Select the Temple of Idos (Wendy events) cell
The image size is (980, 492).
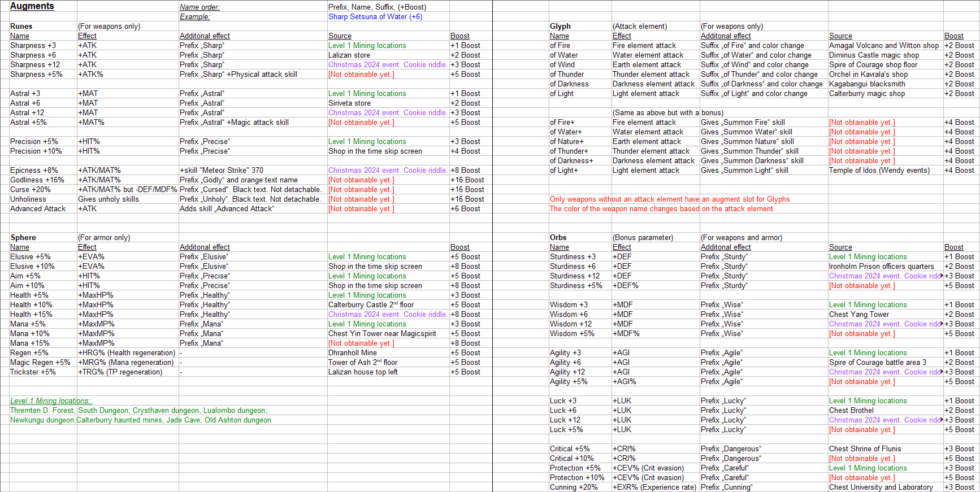879,171
